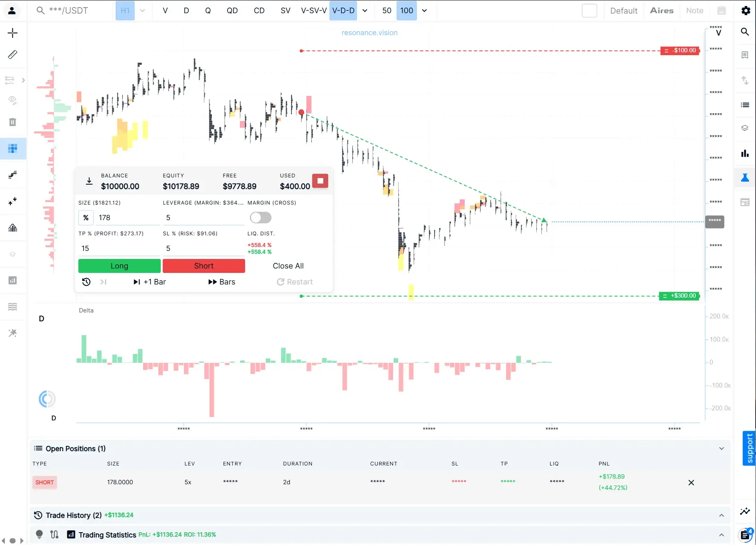Screen dimensions: 756x545
Task: Click the magnifier icon in right sidebar
Action: point(745,32)
